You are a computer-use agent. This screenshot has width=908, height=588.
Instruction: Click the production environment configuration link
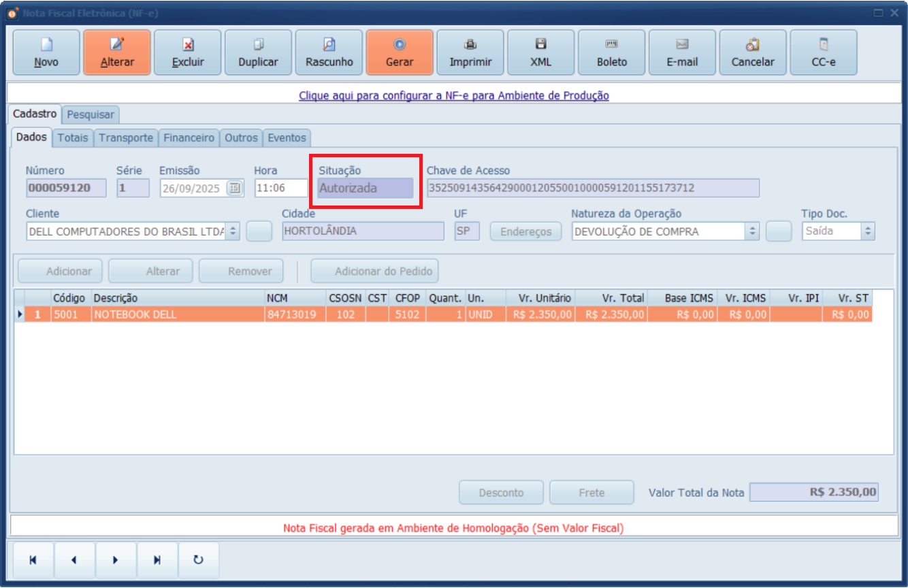454,96
